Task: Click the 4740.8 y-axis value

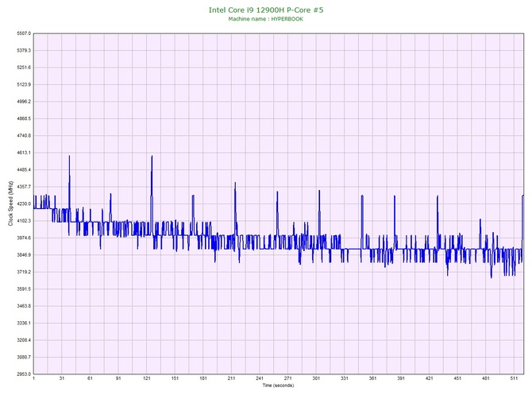Action: pyautogui.click(x=24, y=136)
